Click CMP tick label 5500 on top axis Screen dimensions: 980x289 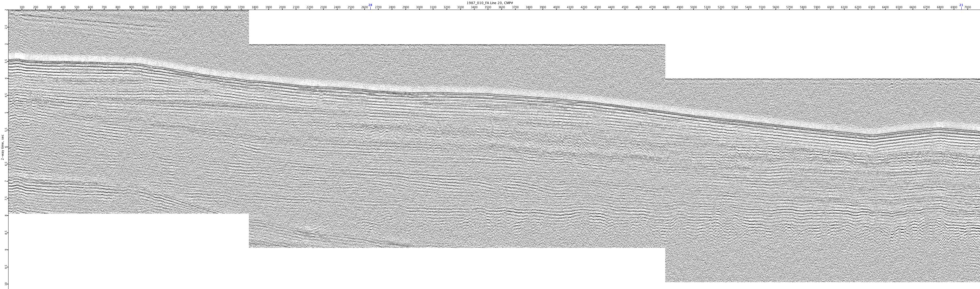[762, 8]
